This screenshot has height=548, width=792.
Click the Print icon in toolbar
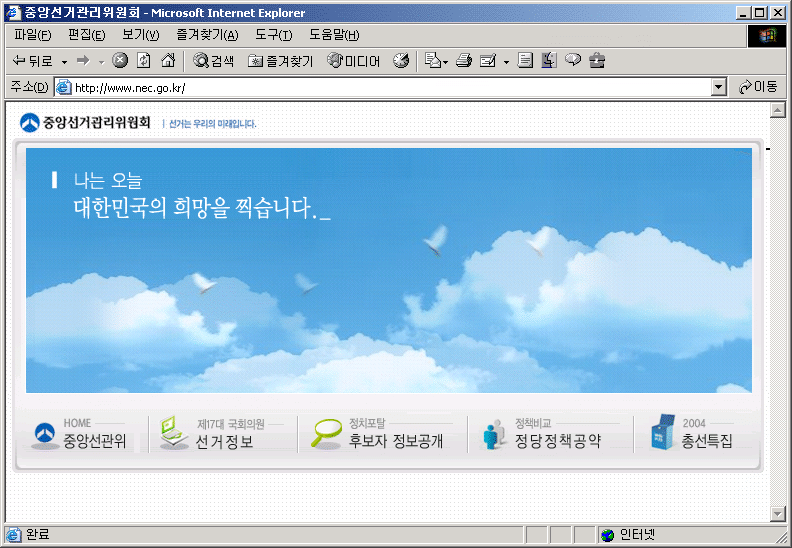[464, 61]
